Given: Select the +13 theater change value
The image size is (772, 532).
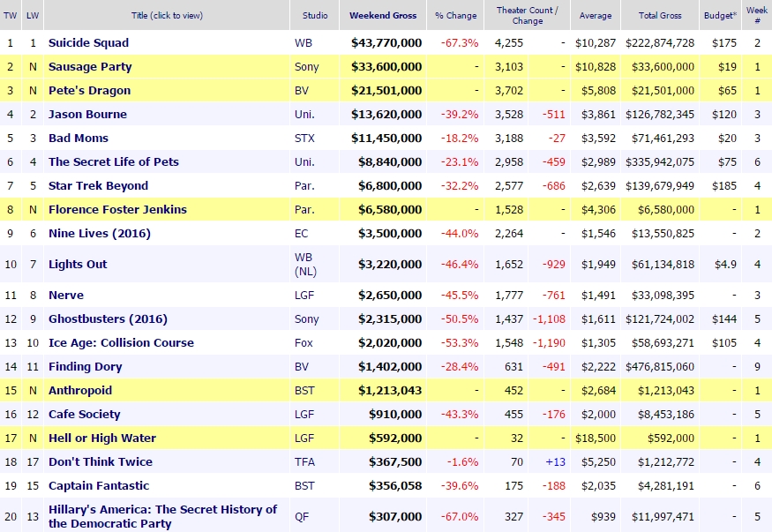Looking at the screenshot, I should pyautogui.click(x=555, y=462).
